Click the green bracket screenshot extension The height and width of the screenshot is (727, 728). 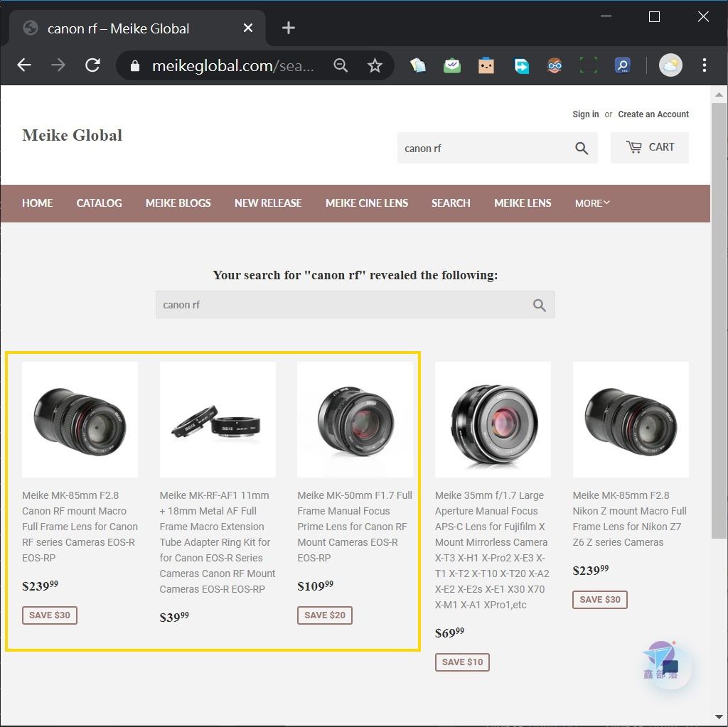pyautogui.click(x=588, y=65)
